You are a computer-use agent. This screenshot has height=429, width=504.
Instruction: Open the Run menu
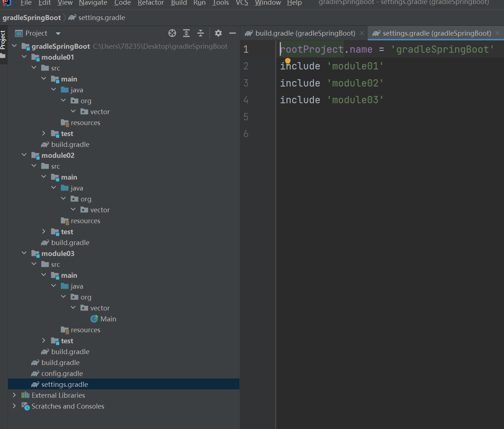pyautogui.click(x=199, y=3)
